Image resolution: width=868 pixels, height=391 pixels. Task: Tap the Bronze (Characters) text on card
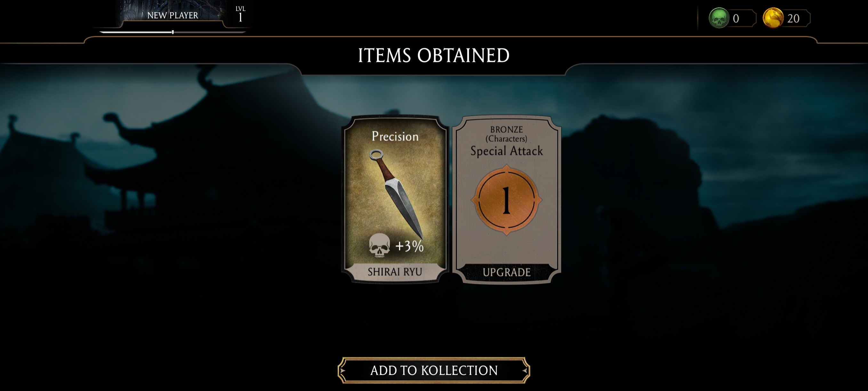tap(506, 134)
